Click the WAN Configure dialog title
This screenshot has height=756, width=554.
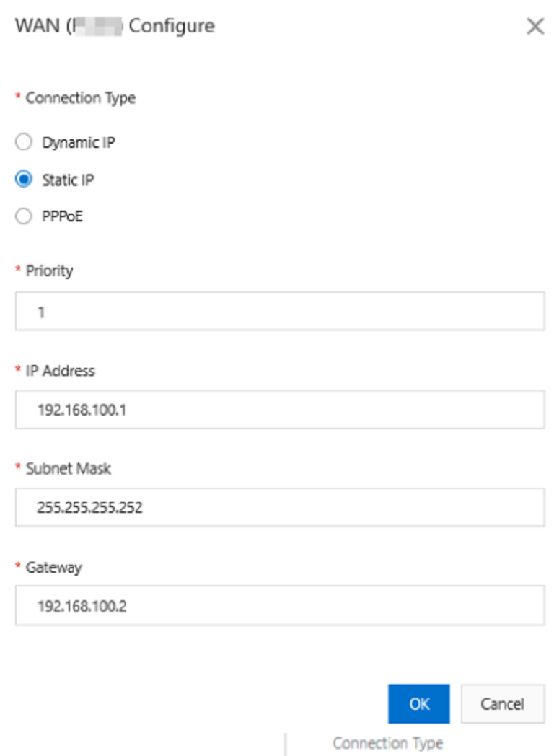[x=115, y=27]
